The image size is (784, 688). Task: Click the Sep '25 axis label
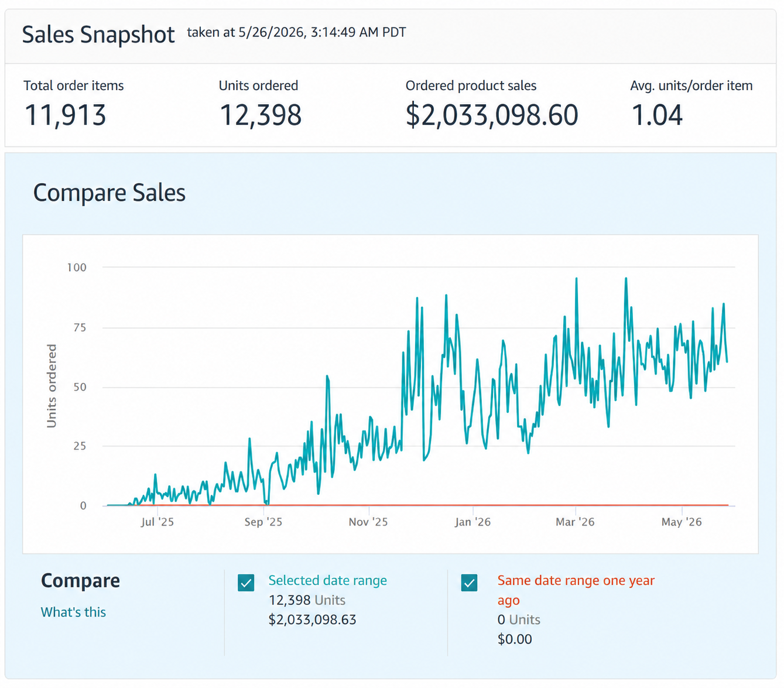[263, 522]
